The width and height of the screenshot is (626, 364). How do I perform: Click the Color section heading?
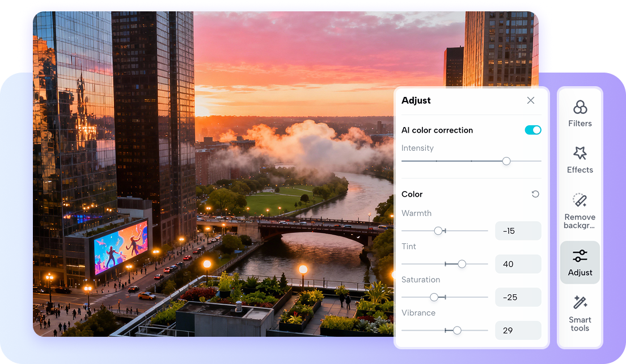[x=412, y=194]
